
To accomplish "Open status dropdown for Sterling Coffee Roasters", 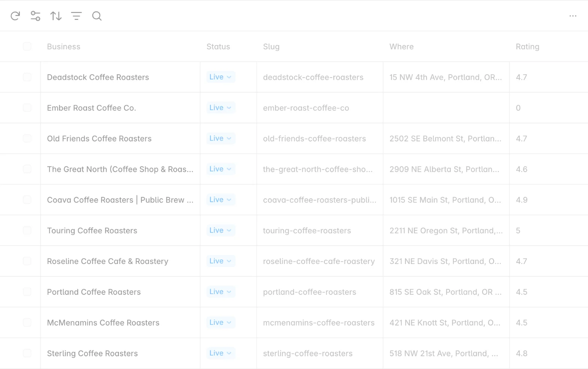I will pos(220,353).
